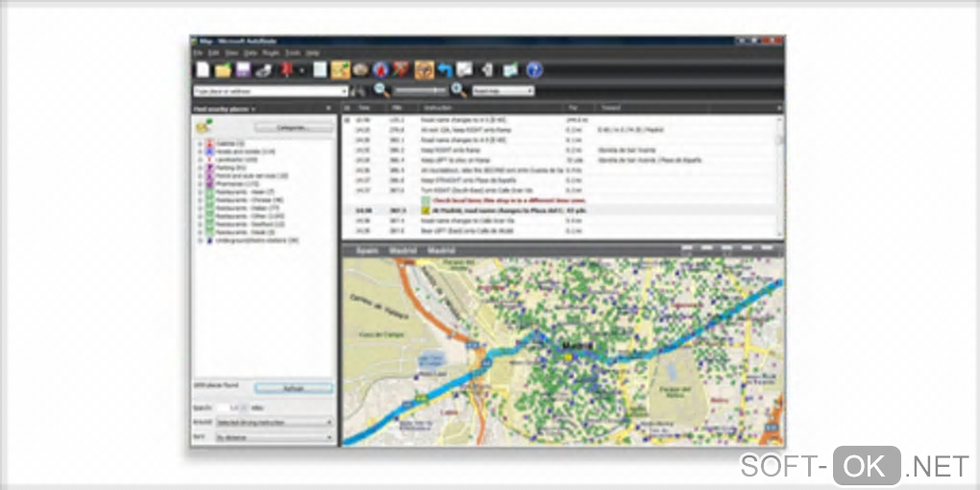Expand the Parking category

tap(201, 168)
